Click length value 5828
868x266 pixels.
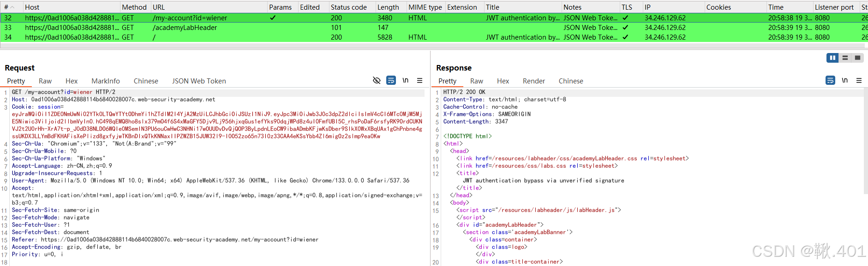[x=385, y=37]
